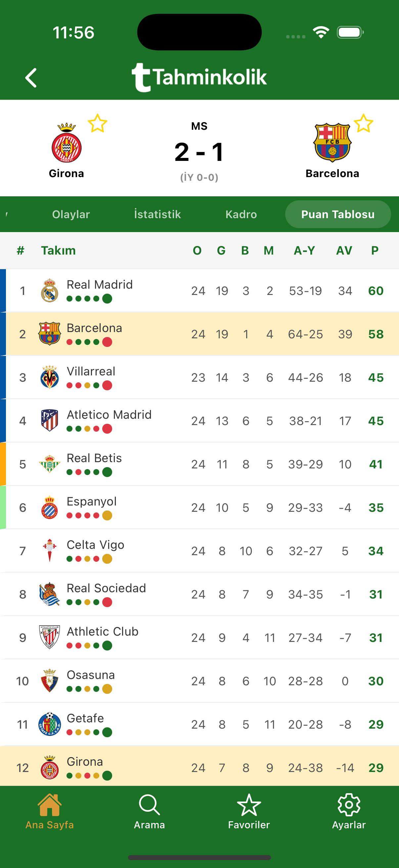Tap the Atletico Madrid club logo
Screen dimensions: 399x868
coord(50,420)
